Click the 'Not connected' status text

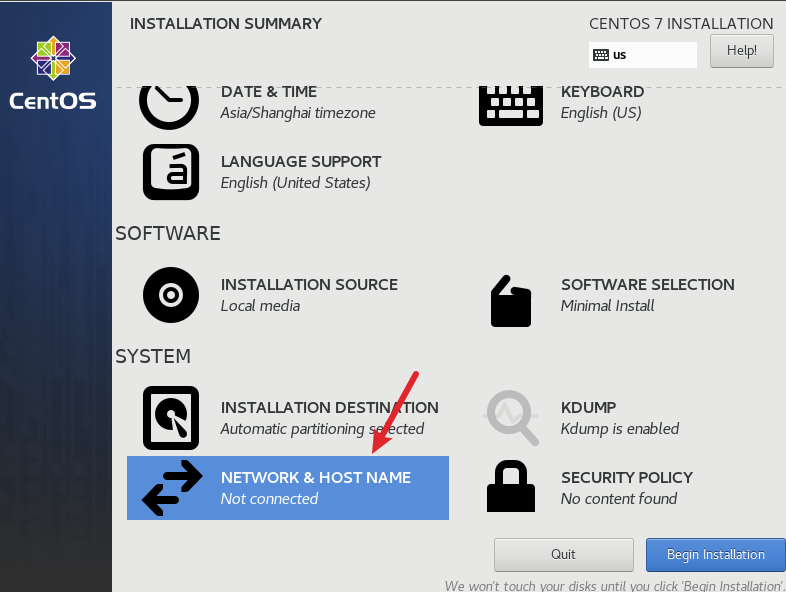coord(269,499)
